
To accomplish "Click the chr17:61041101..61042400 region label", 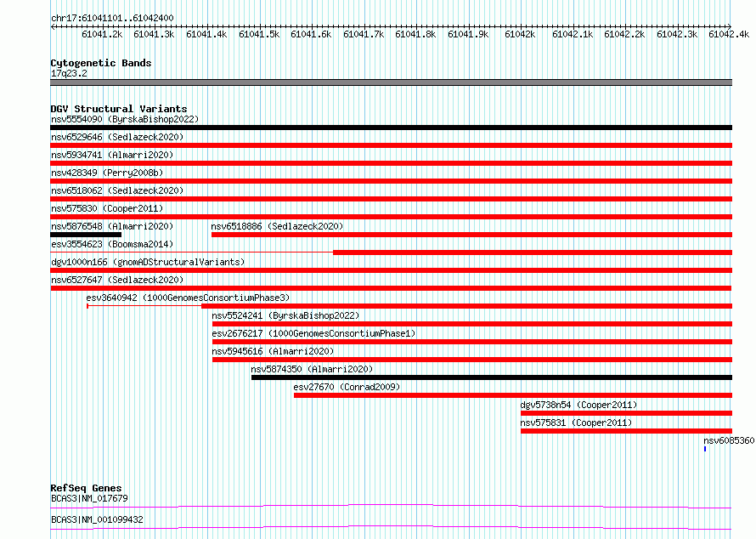I will [x=112, y=18].
